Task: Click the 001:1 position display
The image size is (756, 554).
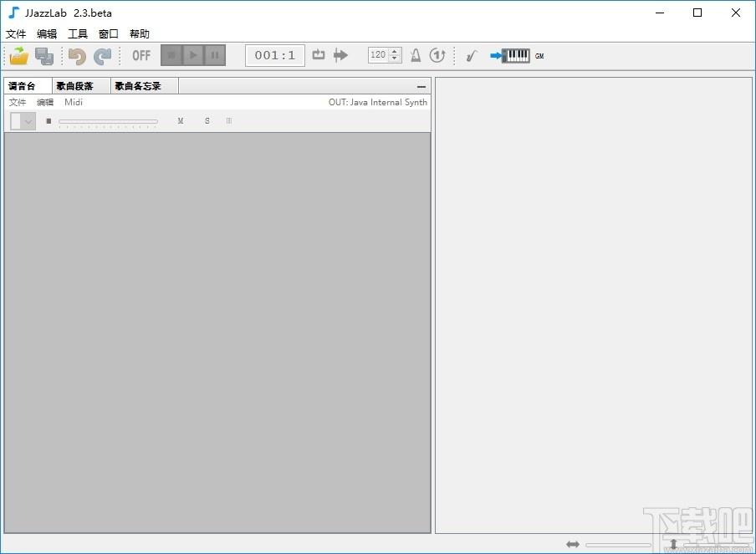Action: point(275,55)
